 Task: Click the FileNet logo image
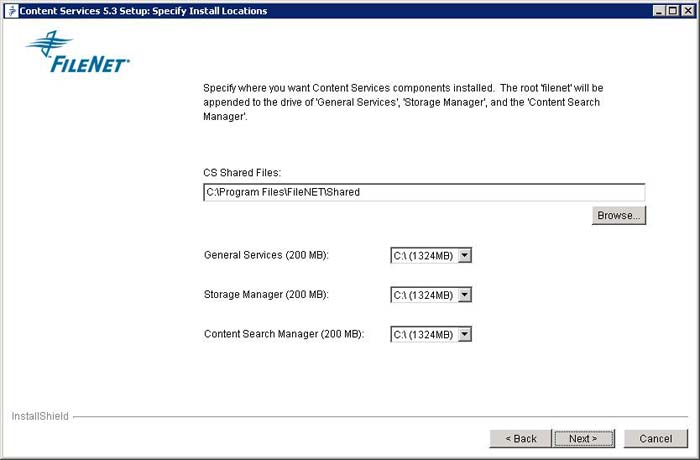coord(78,51)
